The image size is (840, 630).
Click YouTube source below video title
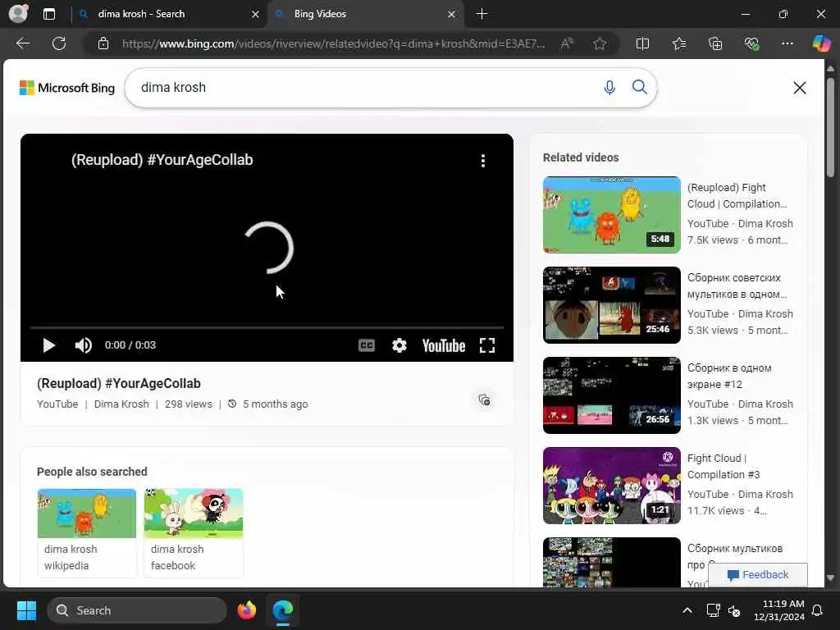(x=57, y=404)
